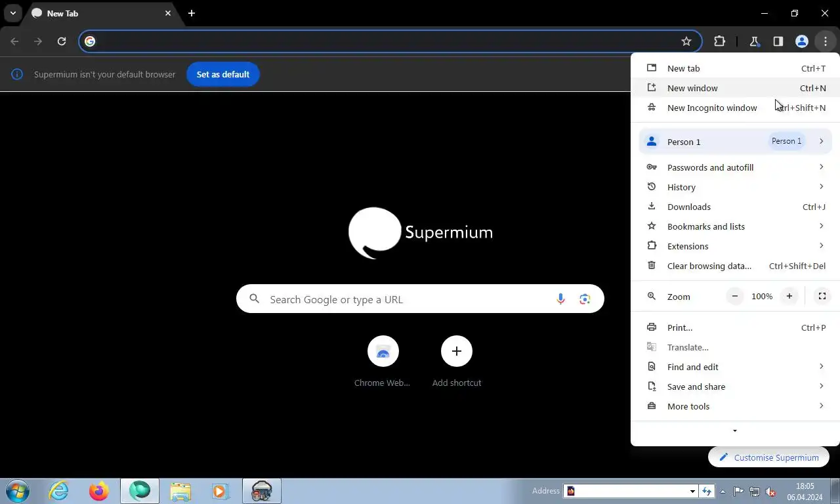Expand the Person 1 profile submenu
Image resolution: width=840 pixels, height=504 pixels.
coord(735,142)
